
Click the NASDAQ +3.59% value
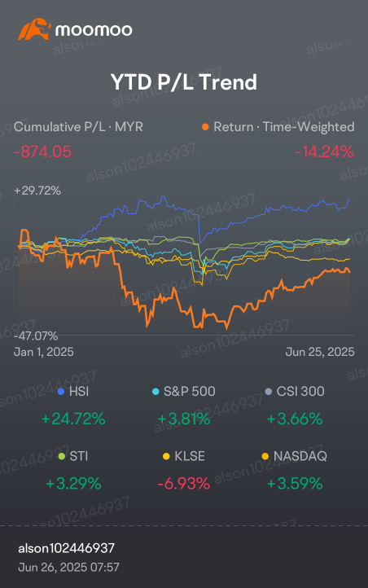tap(295, 484)
